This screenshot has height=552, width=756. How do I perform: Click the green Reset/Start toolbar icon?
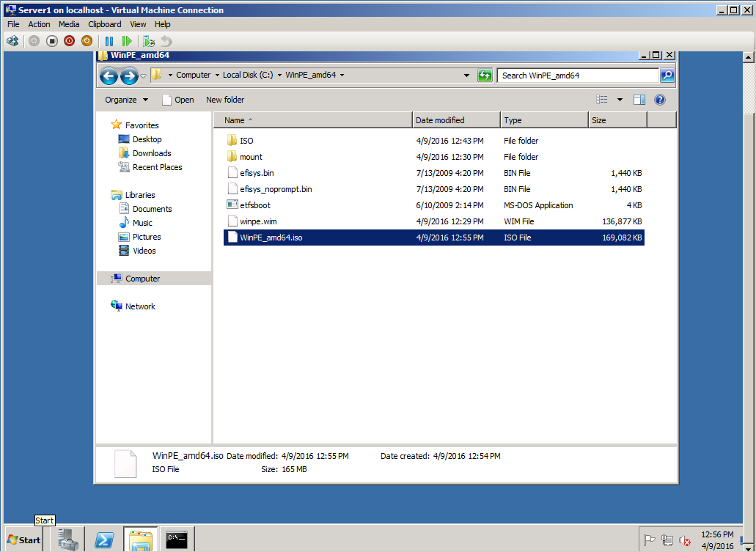pos(127,42)
